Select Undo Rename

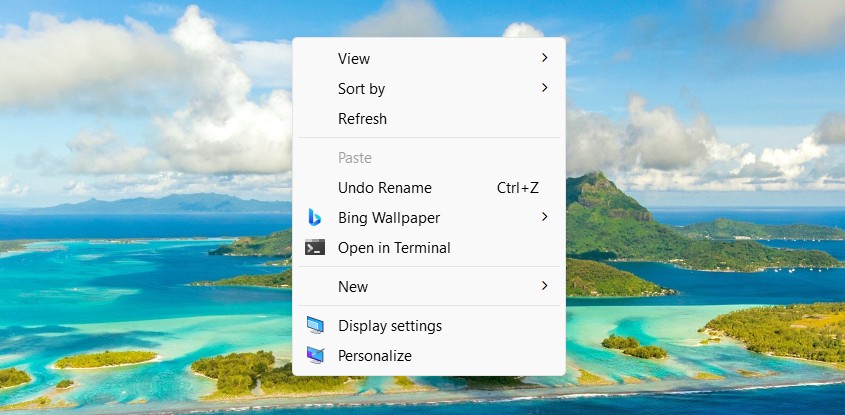[x=428, y=188]
